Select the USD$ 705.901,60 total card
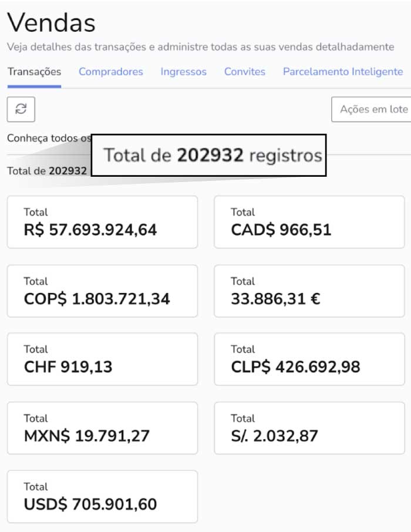 click(102, 497)
